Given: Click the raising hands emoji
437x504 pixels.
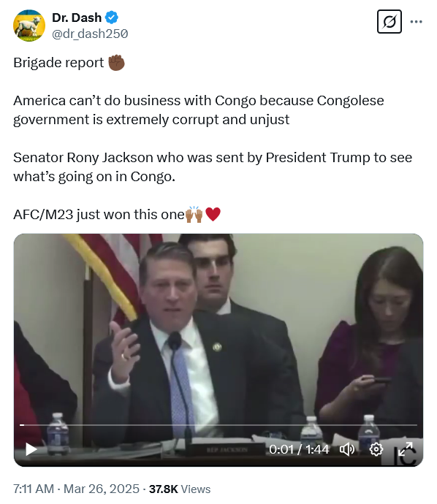Looking at the screenshot, I should (x=194, y=214).
